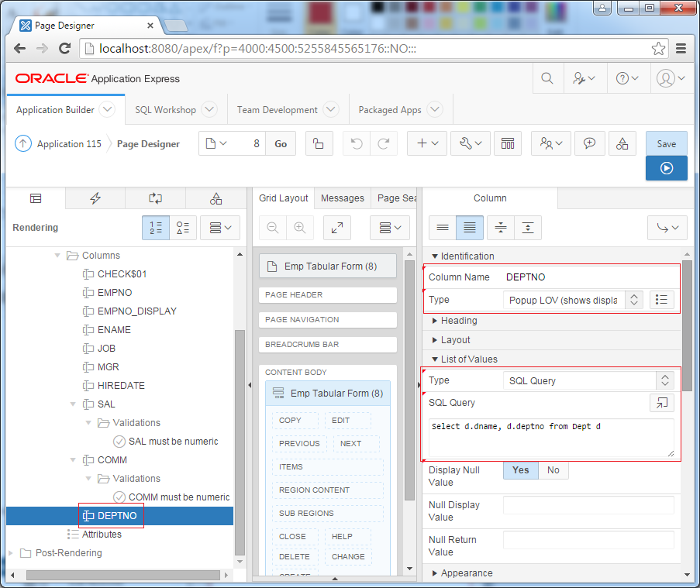Open the Type quick pick list icon
The image size is (700, 588).
click(661, 299)
